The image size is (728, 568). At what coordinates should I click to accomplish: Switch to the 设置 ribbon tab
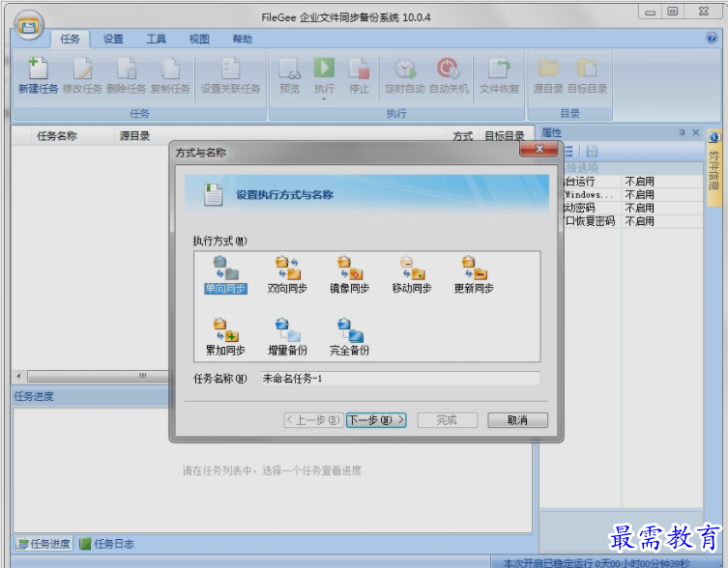113,39
